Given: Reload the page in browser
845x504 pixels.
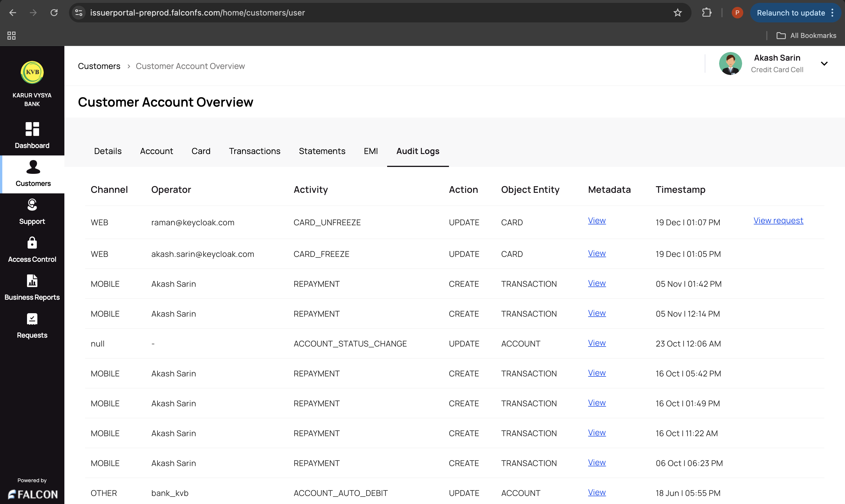Looking at the screenshot, I should pos(54,13).
